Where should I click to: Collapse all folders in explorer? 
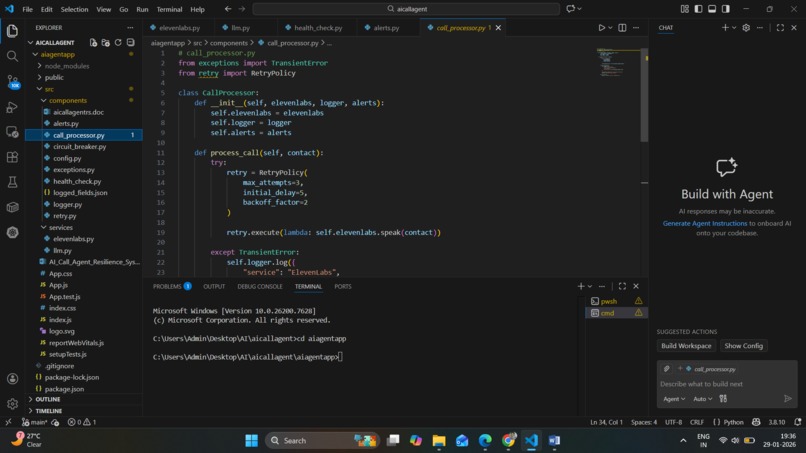click(x=131, y=43)
